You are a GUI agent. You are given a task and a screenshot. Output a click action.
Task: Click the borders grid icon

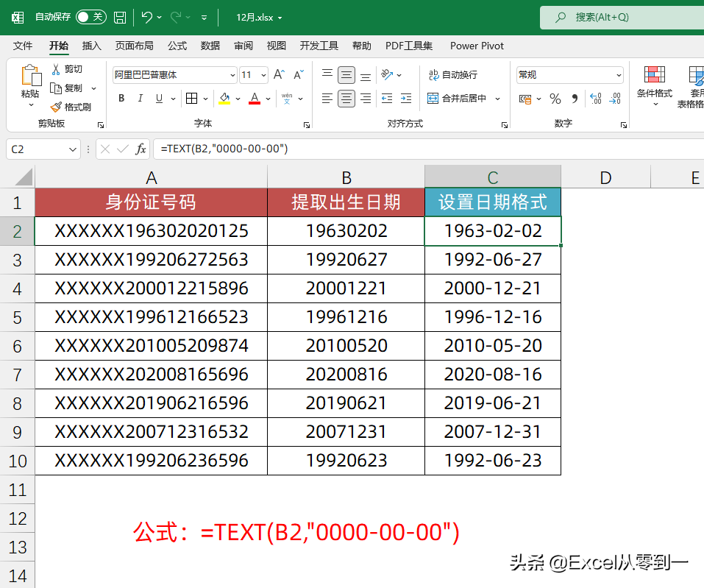pos(192,99)
